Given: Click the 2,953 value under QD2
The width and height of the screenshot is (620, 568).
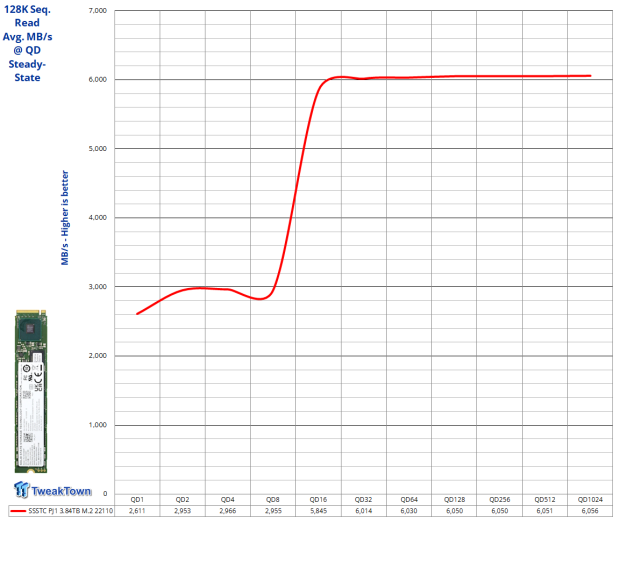Looking at the screenshot, I should click(x=182, y=511).
